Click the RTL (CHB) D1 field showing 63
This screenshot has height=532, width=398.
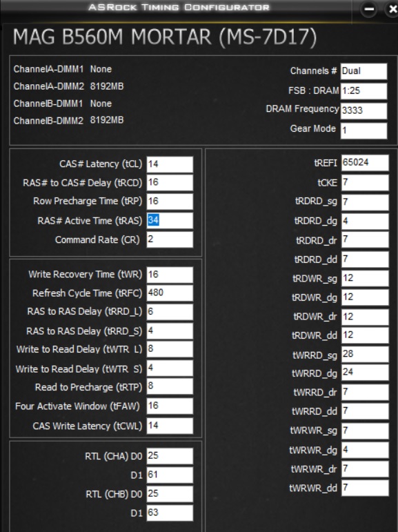(x=170, y=513)
